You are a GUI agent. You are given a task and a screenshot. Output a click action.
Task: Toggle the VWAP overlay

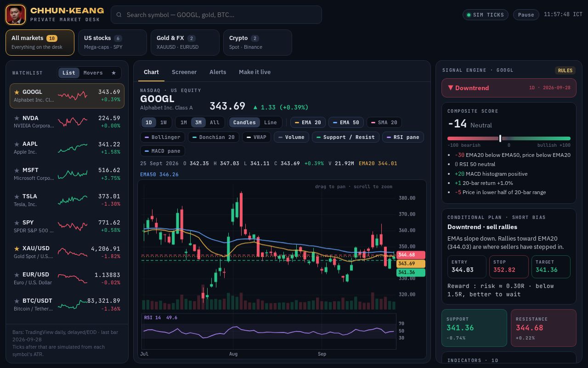pos(256,137)
